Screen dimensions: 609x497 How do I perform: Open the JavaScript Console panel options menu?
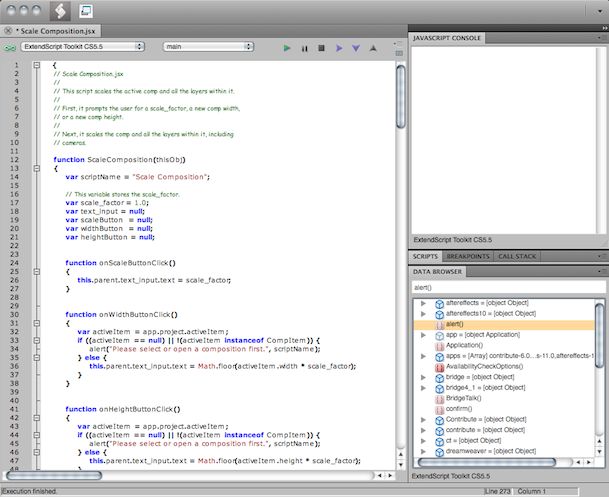[601, 38]
